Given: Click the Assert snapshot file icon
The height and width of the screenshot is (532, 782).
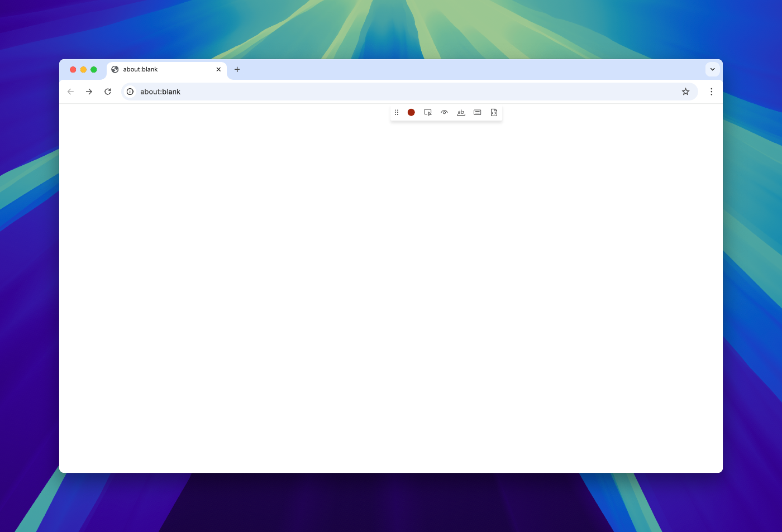Looking at the screenshot, I should click(494, 113).
